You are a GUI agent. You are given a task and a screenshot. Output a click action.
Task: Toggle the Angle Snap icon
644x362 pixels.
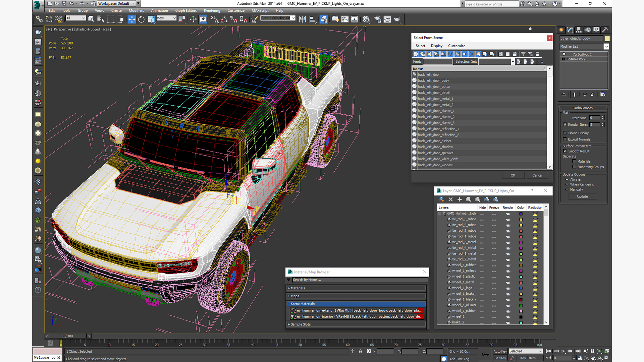click(x=224, y=19)
